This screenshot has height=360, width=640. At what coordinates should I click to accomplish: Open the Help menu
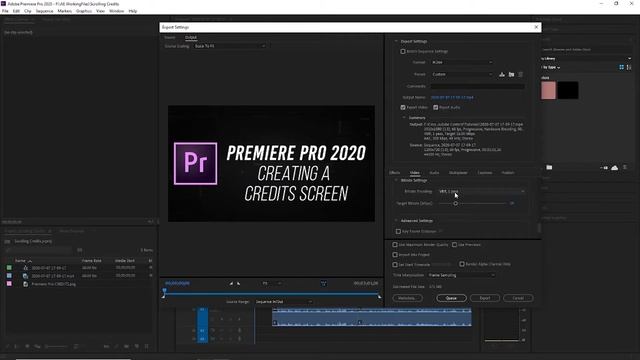click(133, 11)
